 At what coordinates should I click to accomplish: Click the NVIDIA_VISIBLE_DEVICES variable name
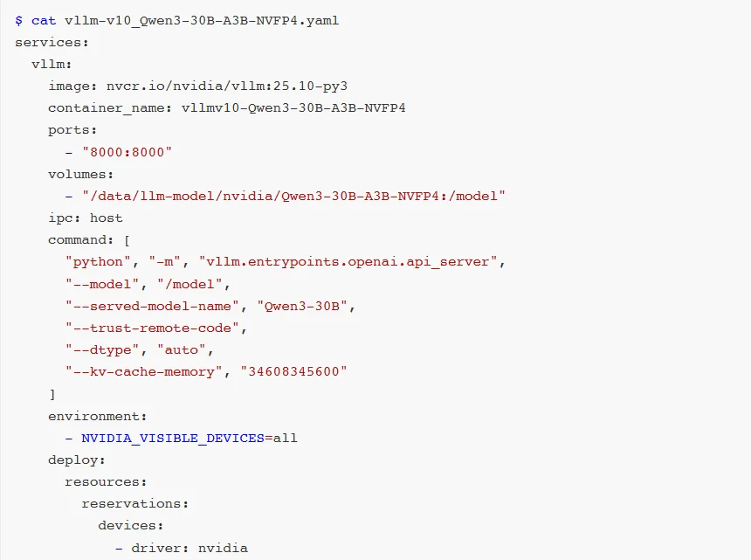(x=173, y=438)
